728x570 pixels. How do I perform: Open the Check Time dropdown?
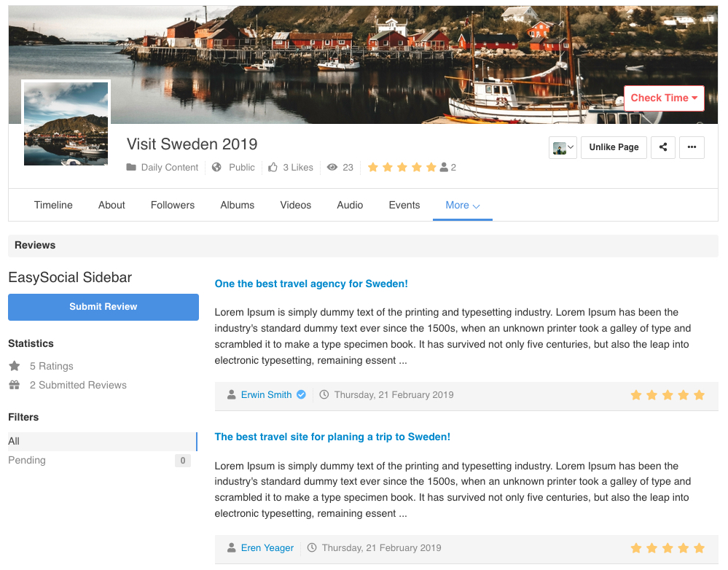(664, 98)
